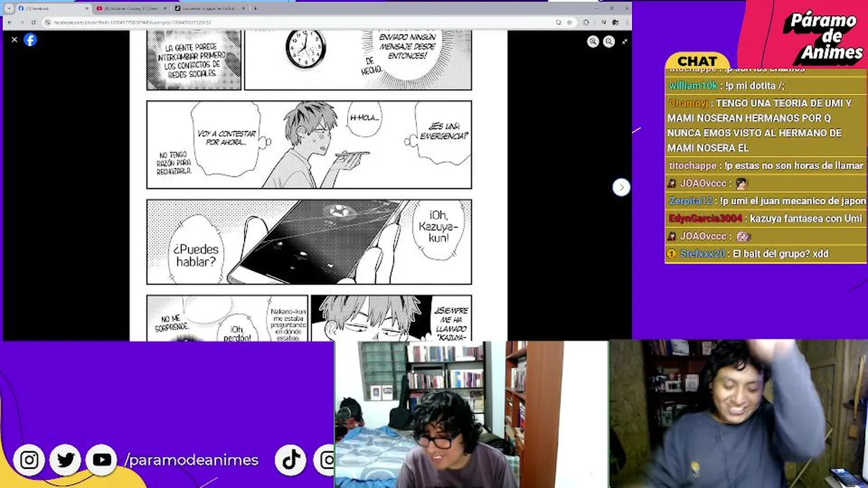Image resolution: width=868 pixels, height=488 pixels.
Task: Click the titochappe message about horas de llamar
Action: point(766,165)
